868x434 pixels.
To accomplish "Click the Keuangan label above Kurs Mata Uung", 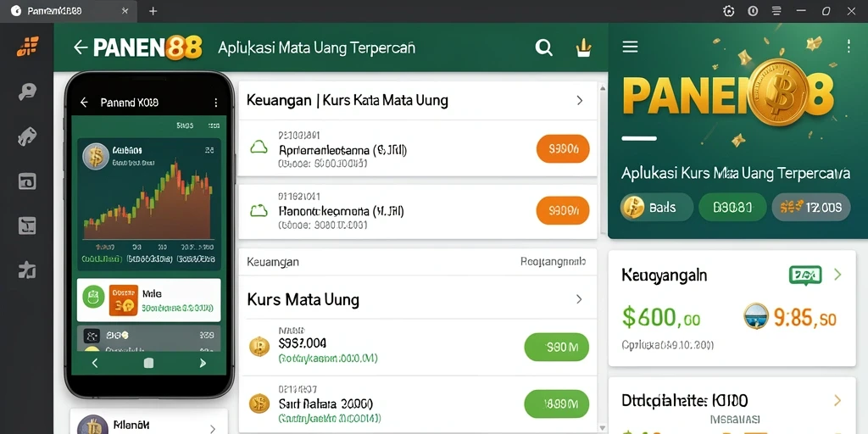I will 273,262.
